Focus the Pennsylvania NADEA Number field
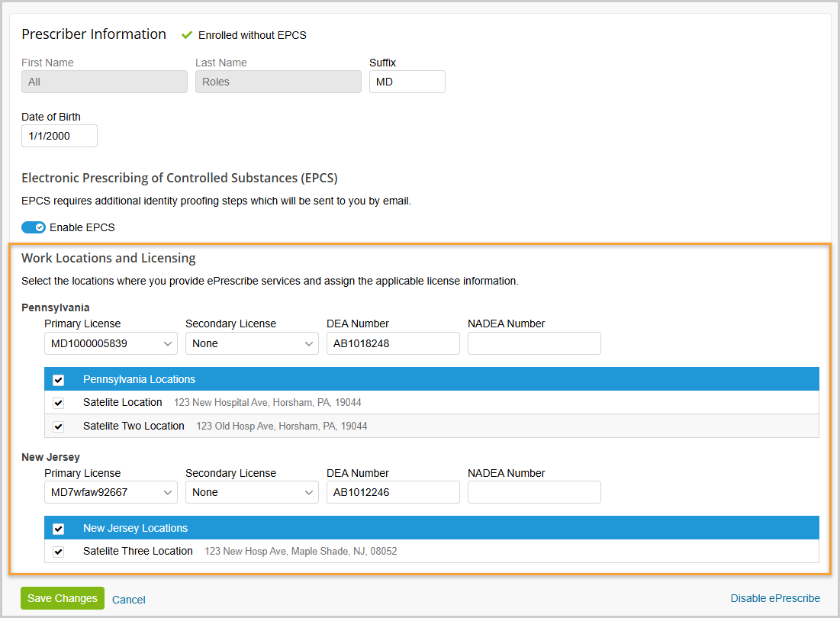The height and width of the screenshot is (618, 840). [534, 344]
